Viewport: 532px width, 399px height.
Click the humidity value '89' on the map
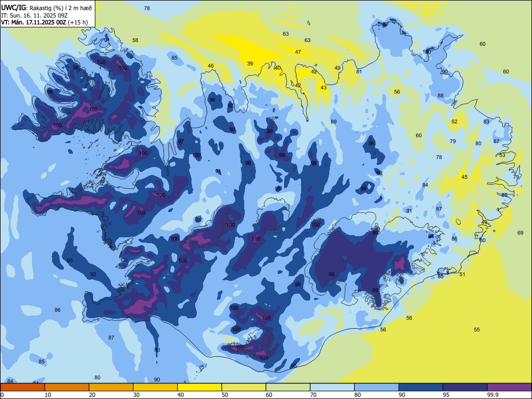point(334,121)
